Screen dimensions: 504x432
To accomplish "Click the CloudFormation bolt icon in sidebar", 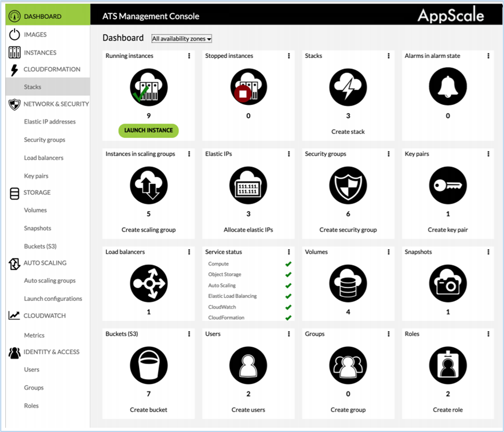I will 14,70.
